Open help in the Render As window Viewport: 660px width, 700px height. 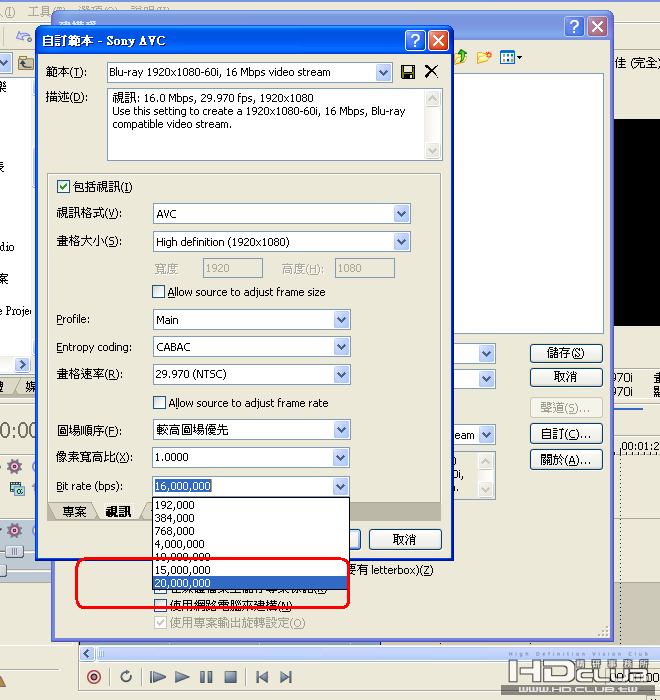tap(574, 26)
